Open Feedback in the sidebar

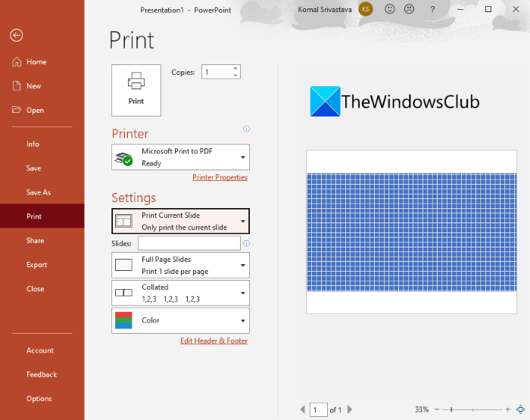coord(42,375)
